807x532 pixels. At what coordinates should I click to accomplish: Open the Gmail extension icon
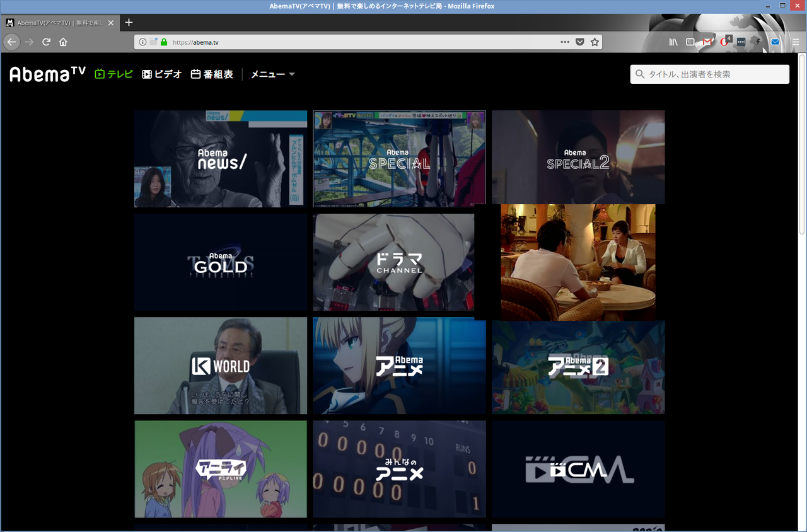(x=707, y=42)
